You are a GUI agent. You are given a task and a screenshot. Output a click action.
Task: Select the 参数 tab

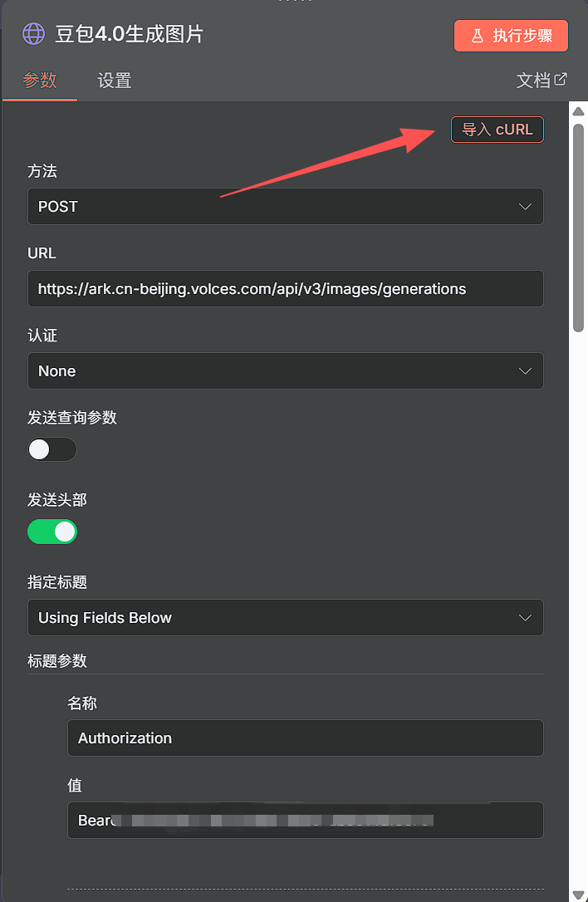tap(40, 80)
